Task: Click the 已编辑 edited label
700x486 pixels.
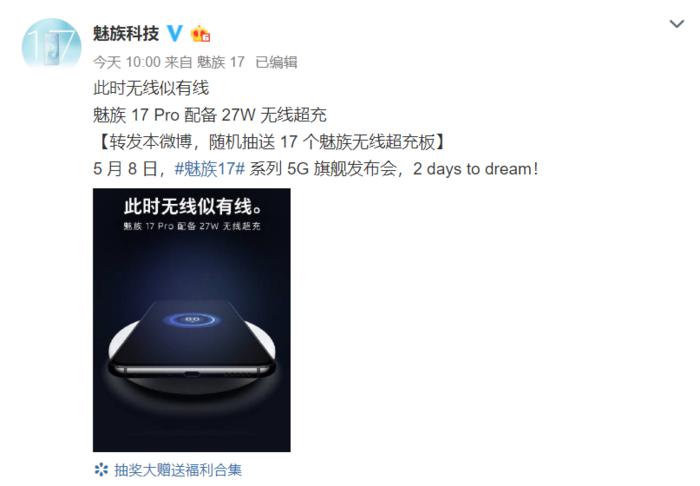Action: [276, 62]
